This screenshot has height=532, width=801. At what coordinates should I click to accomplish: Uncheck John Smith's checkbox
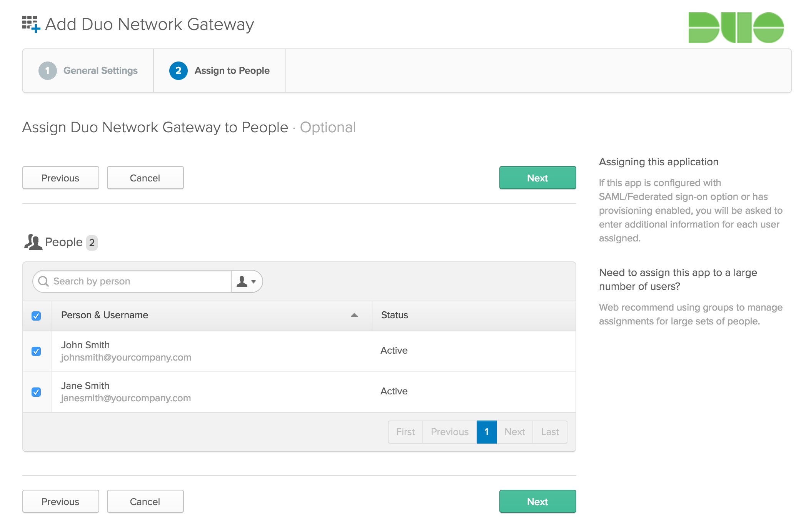36,351
